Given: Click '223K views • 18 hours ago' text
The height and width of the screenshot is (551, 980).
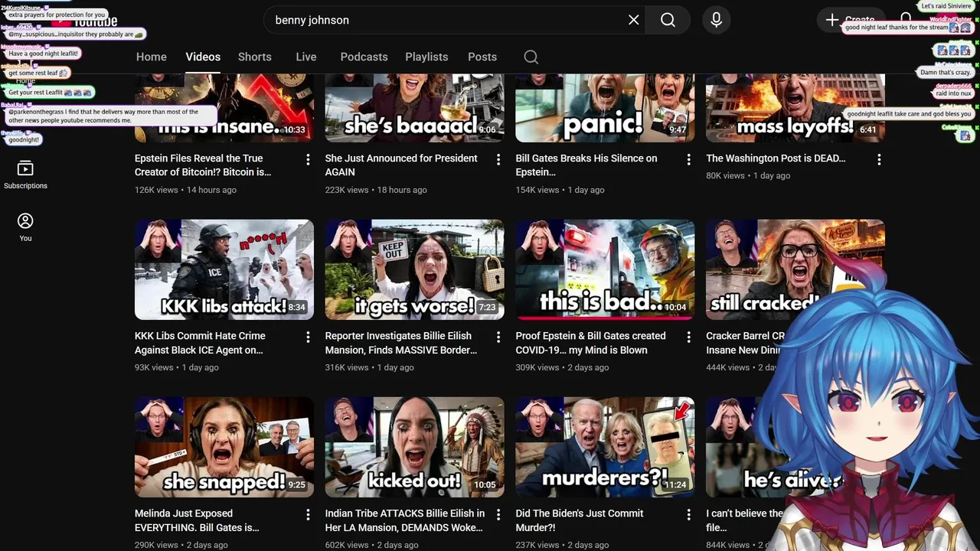Looking at the screenshot, I should click(x=376, y=190).
